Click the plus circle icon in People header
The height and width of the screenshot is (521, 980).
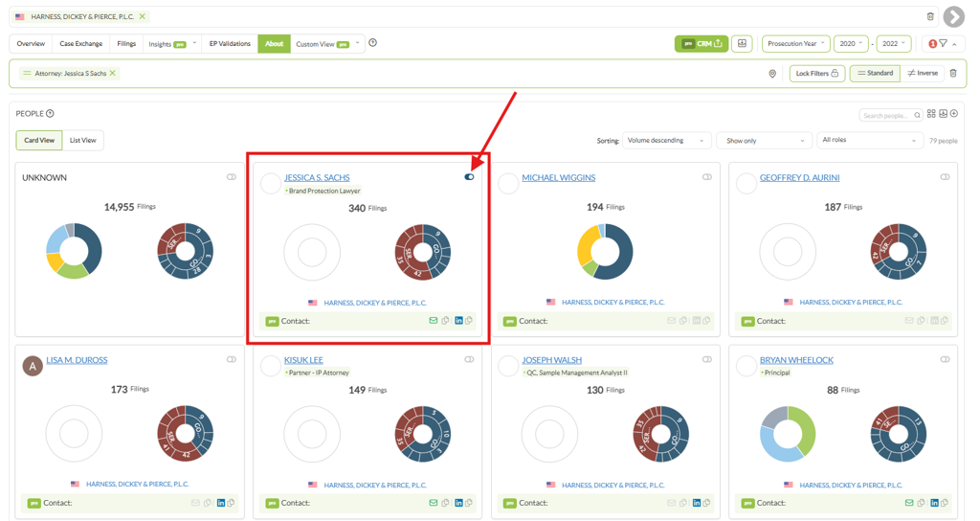[954, 114]
